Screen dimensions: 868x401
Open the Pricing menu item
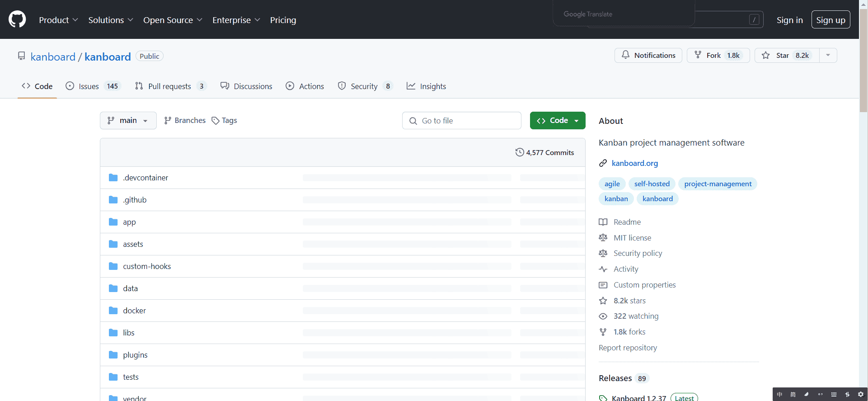(283, 20)
